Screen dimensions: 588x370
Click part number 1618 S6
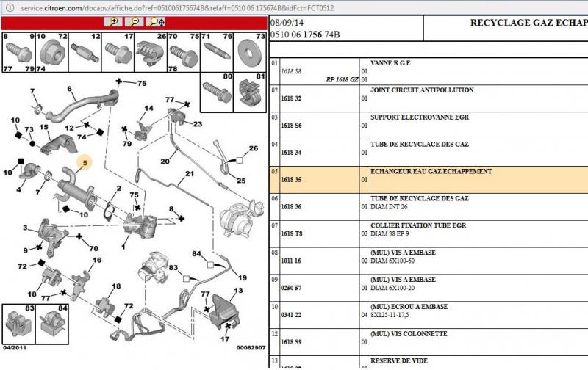[291, 126]
